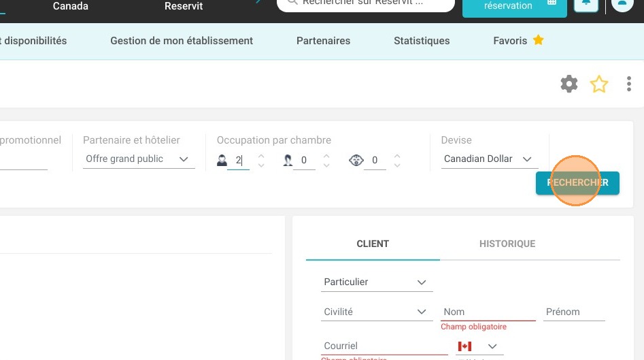Click the Reservit header item
The width and height of the screenshot is (644, 360).
[184, 6]
